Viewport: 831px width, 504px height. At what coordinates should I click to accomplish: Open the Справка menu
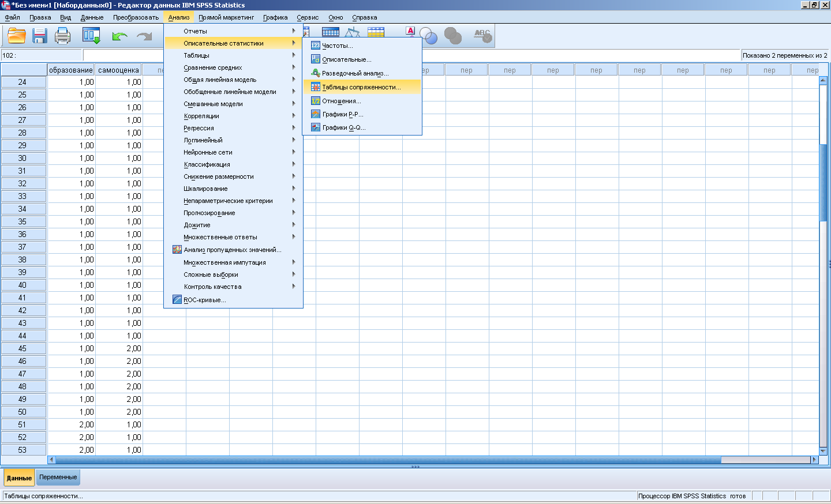[x=365, y=17]
